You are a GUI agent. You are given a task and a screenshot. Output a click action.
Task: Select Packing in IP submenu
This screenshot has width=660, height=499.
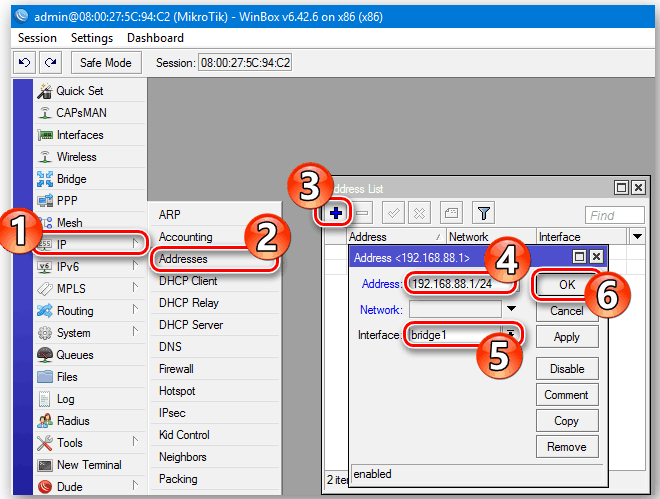point(215,479)
